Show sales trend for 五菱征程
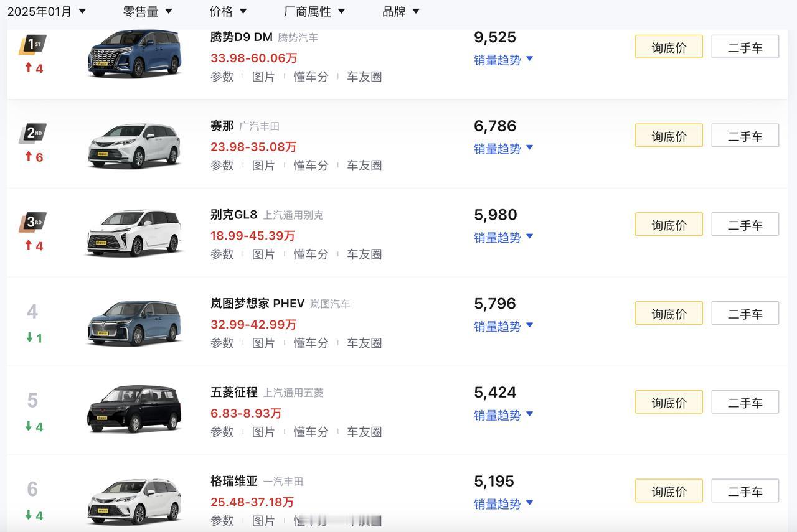 pos(503,415)
